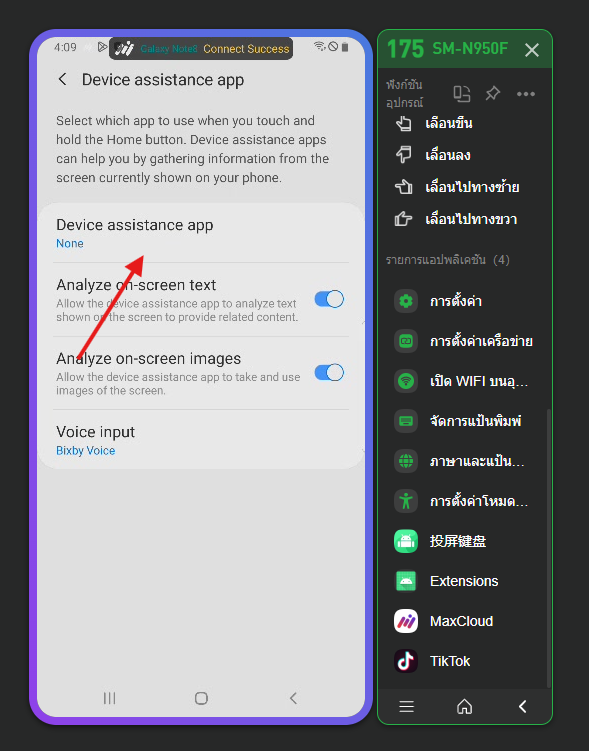Go back from Device assistance app page

[62, 80]
